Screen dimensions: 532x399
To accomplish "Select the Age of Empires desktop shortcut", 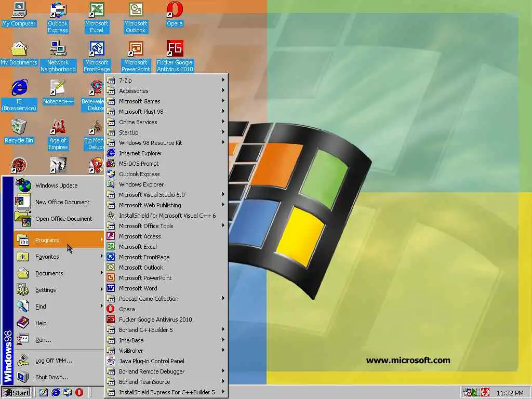I will 58,135.
